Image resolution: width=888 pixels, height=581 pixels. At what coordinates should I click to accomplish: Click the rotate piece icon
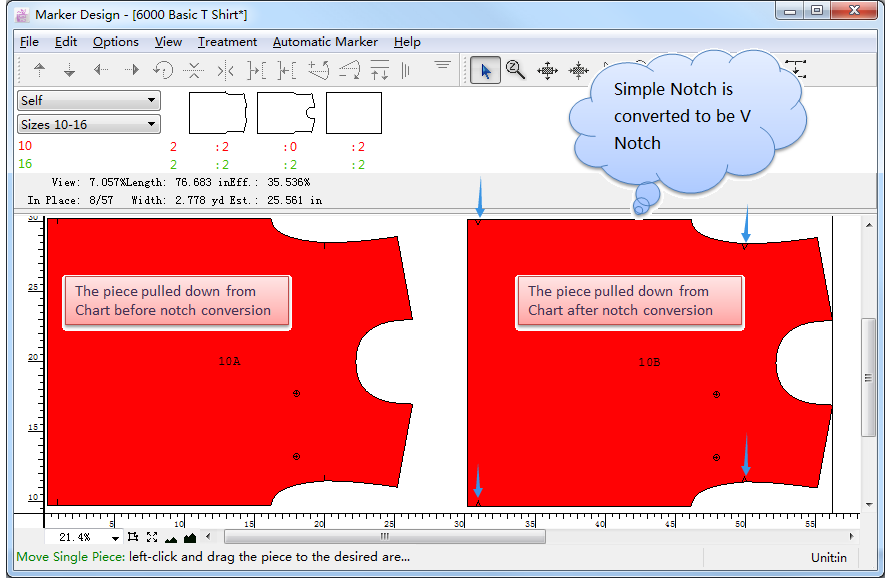coord(163,70)
